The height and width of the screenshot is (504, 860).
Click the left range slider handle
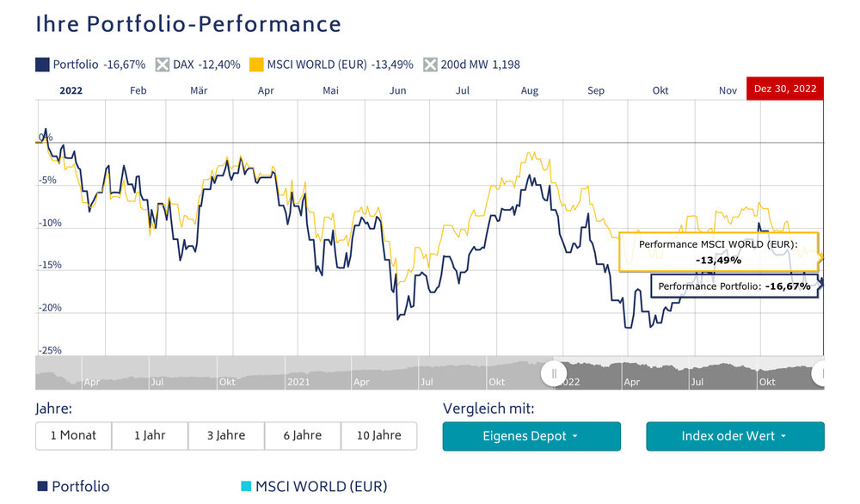pos(554,373)
